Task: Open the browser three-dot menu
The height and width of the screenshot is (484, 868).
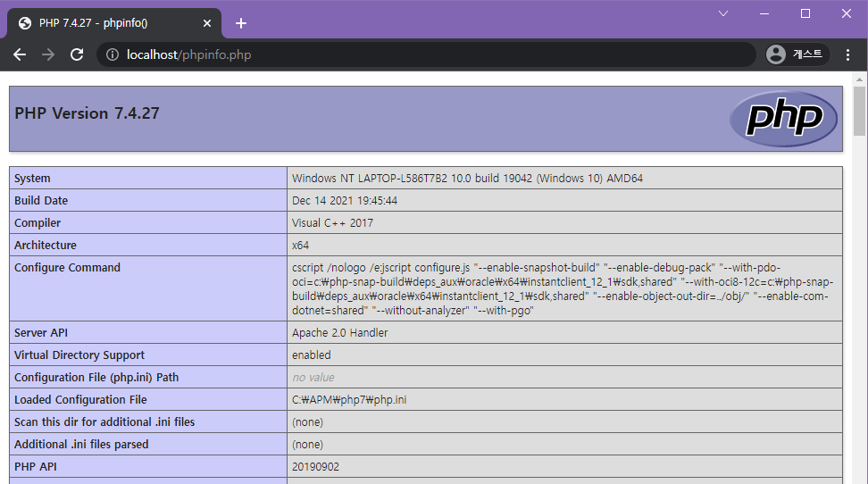Action: (x=847, y=54)
